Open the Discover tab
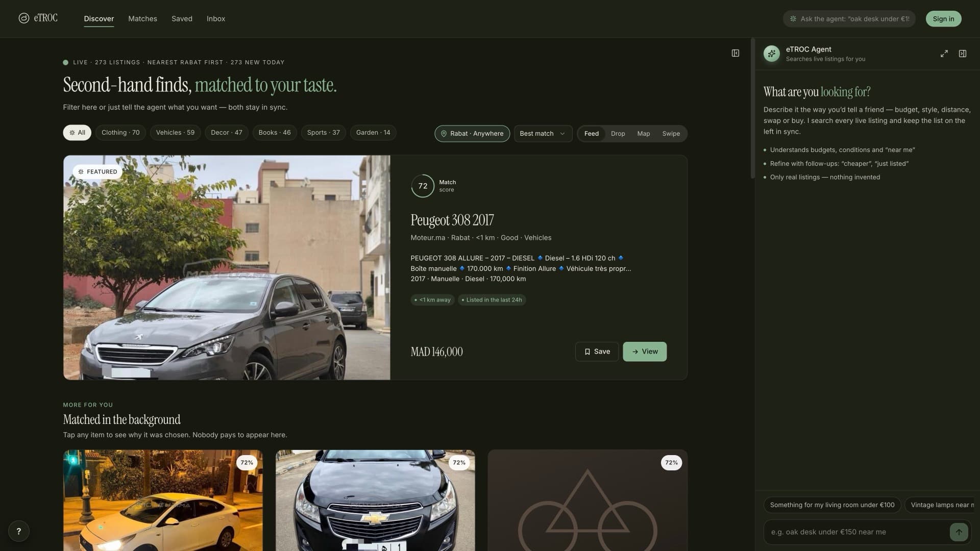 (x=99, y=18)
